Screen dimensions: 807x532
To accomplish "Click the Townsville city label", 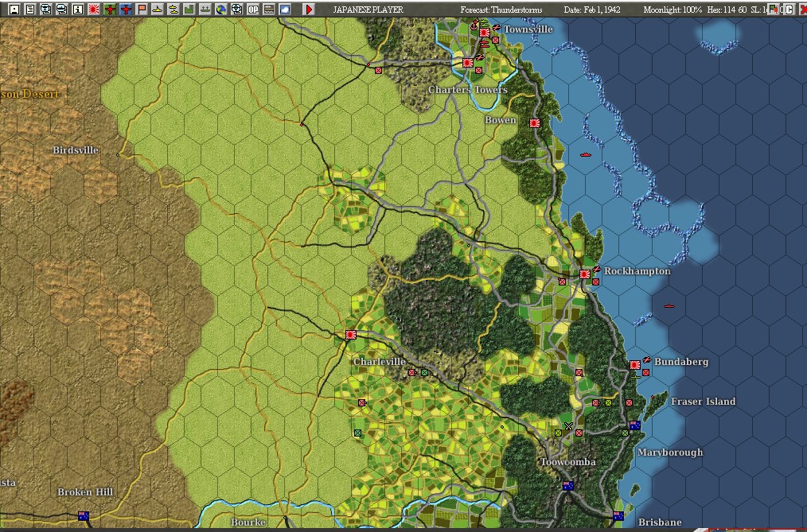I will pyautogui.click(x=528, y=29).
